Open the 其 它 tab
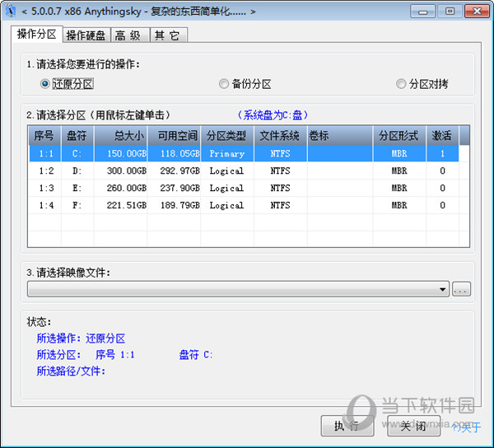 (x=169, y=35)
